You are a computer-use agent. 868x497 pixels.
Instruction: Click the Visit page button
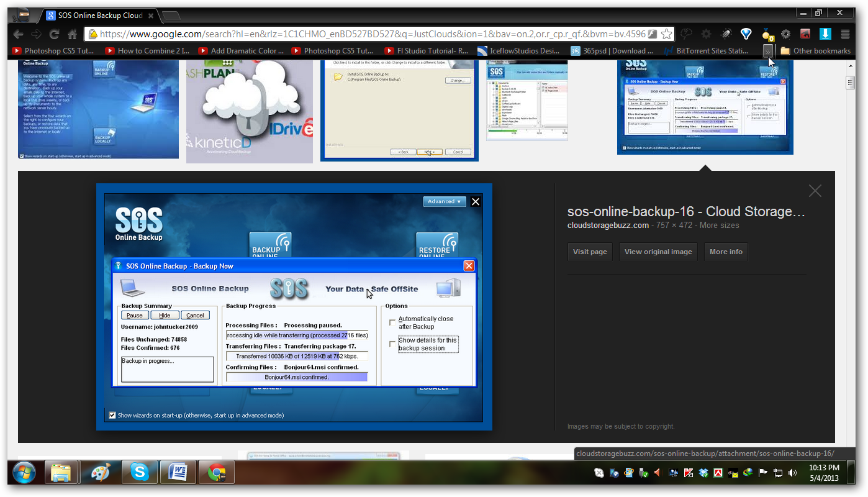point(590,252)
